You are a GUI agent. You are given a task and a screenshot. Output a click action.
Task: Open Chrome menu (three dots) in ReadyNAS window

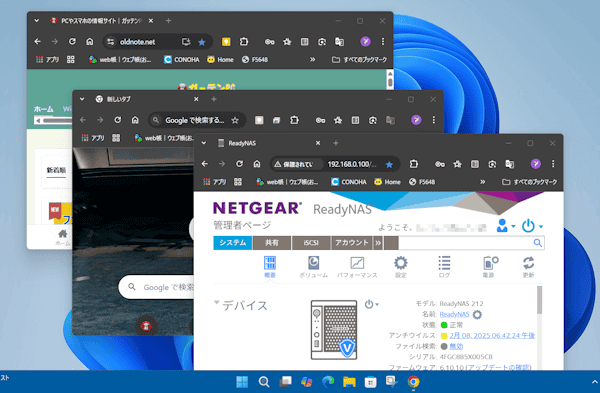pyautogui.click(x=553, y=164)
